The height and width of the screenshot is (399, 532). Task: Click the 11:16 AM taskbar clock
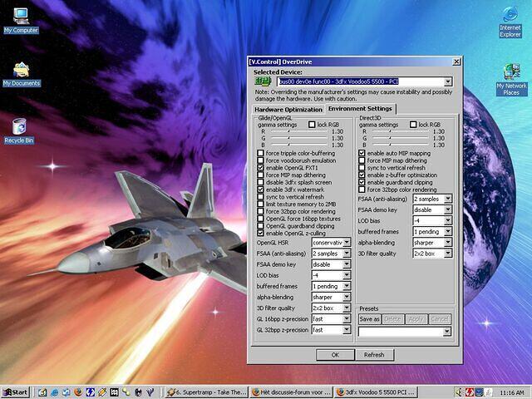[x=512, y=392]
